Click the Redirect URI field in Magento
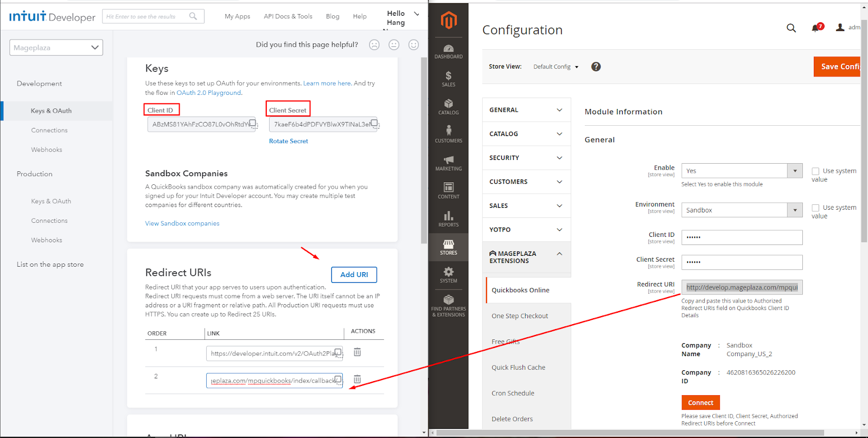This screenshot has width=868, height=438. pyautogui.click(x=742, y=287)
